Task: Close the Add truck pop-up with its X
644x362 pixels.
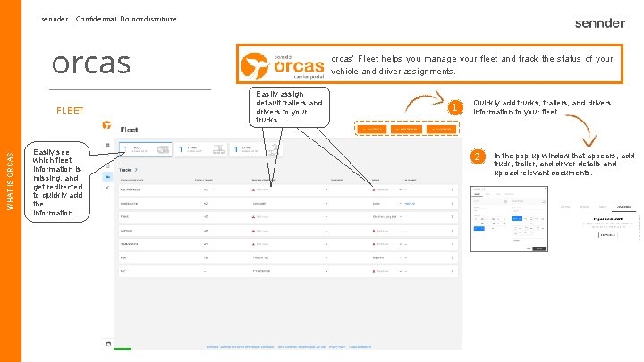Action: coord(545,189)
